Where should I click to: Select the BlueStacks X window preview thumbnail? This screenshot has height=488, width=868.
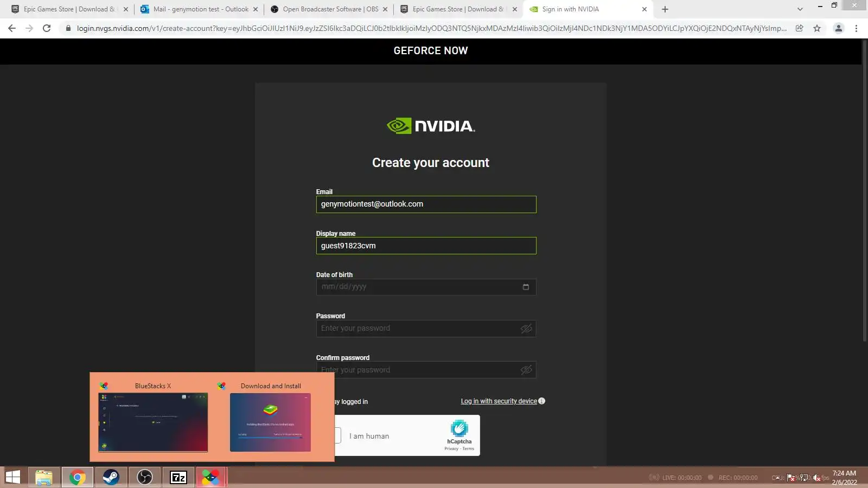tap(153, 422)
